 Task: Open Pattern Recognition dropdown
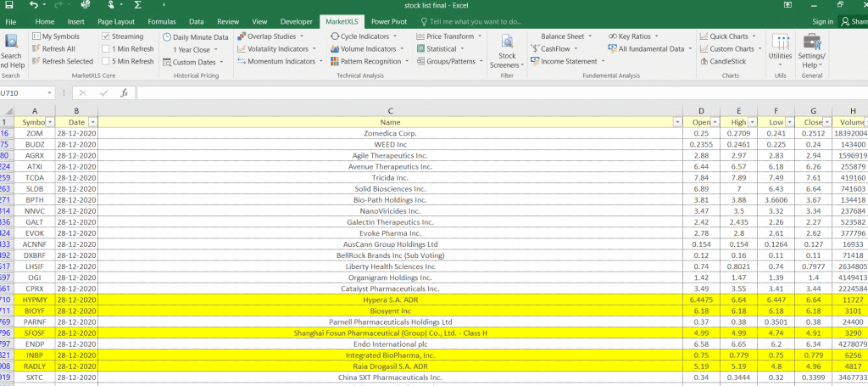click(x=406, y=61)
